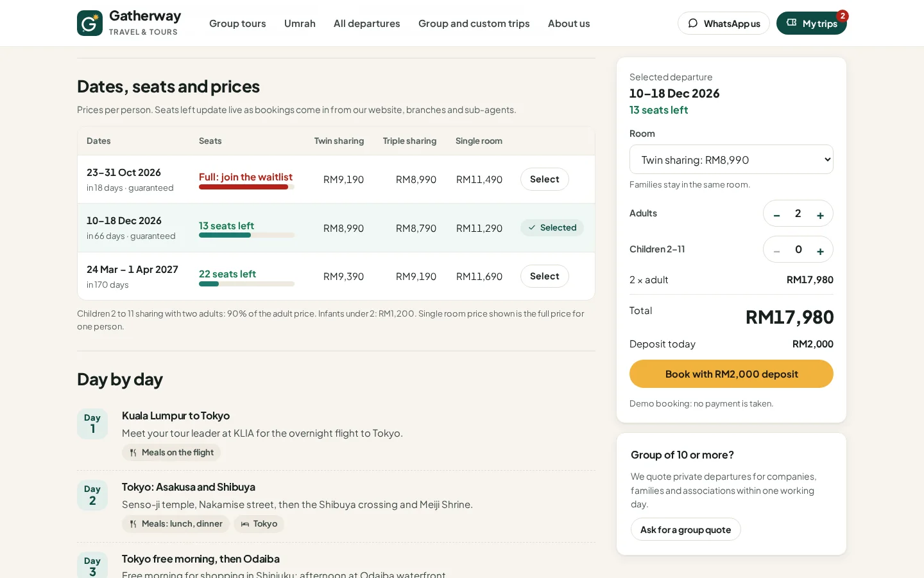
Task: Click the checkmark icon in Selected badge
Action: click(532, 227)
